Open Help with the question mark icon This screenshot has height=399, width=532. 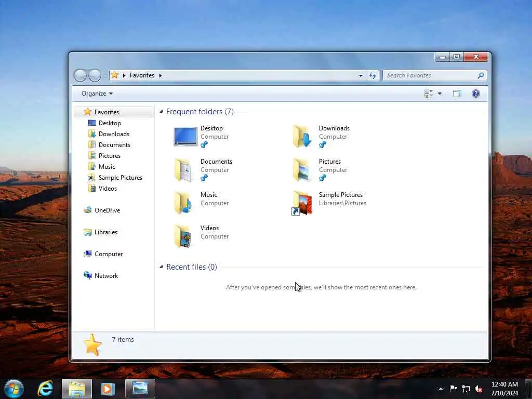tap(476, 94)
